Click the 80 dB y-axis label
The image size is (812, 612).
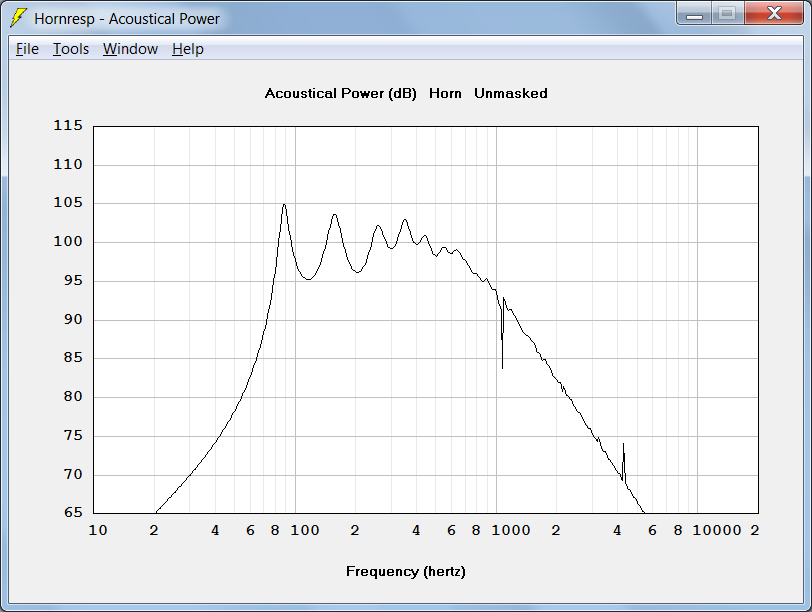tap(73, 396)
